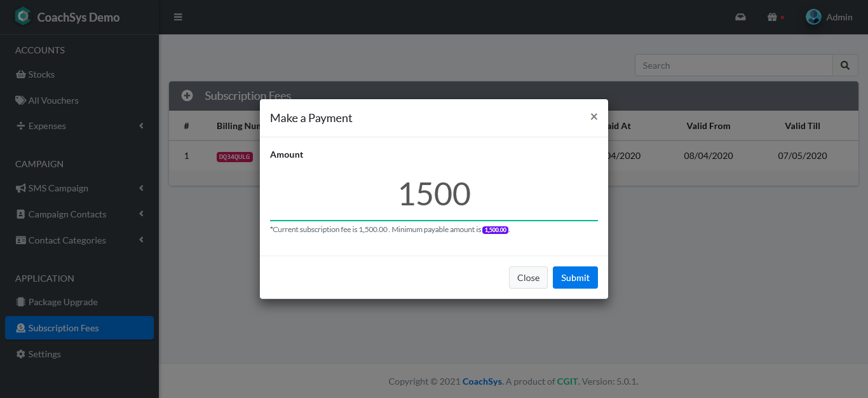Viewport: 868px width, 398px height.
Task: Click the hamburger menu icon in top bar
Action: pyautogui.click(x=178, y=17)
